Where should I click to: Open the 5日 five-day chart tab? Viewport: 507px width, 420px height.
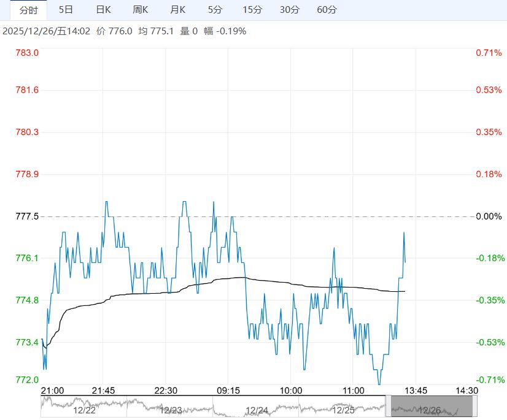(x=65, y=10)
